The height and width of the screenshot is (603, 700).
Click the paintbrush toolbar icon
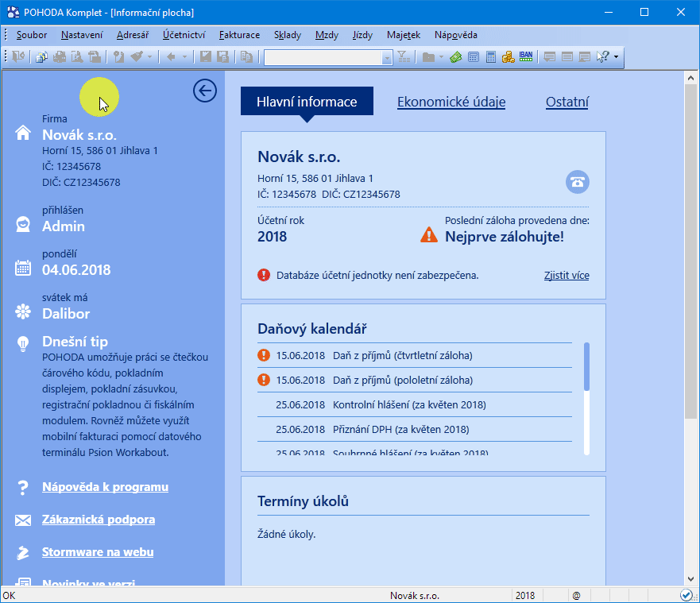[137, 56]
